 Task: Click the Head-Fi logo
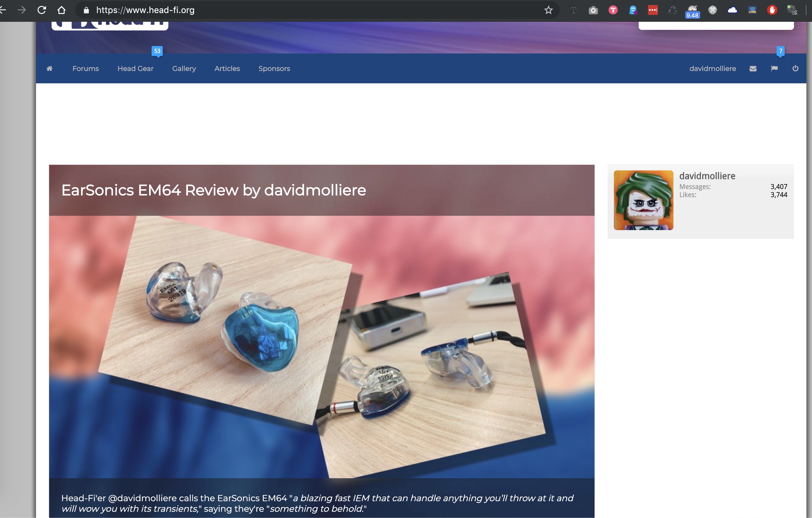pyautogui.click(x=110, y=25)
